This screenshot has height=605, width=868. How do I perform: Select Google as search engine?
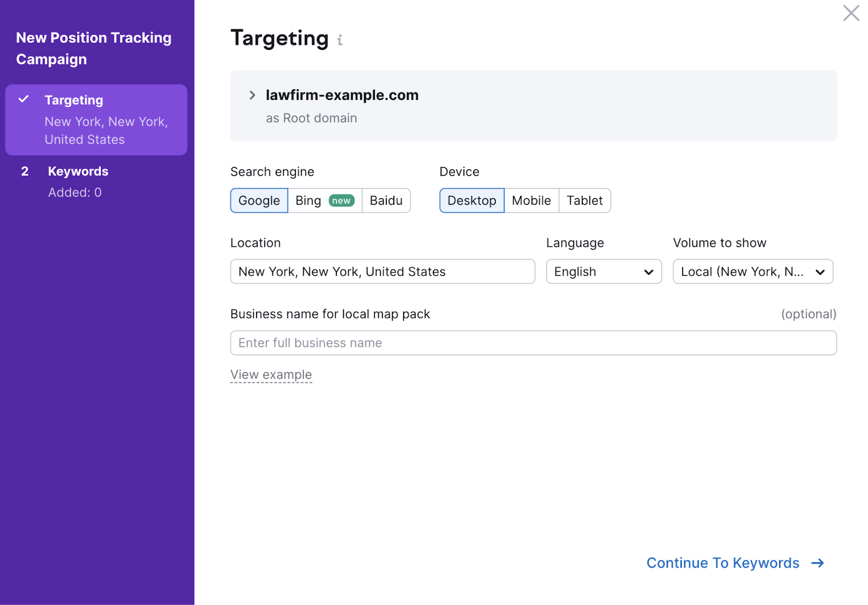click(x=259, y=201)
